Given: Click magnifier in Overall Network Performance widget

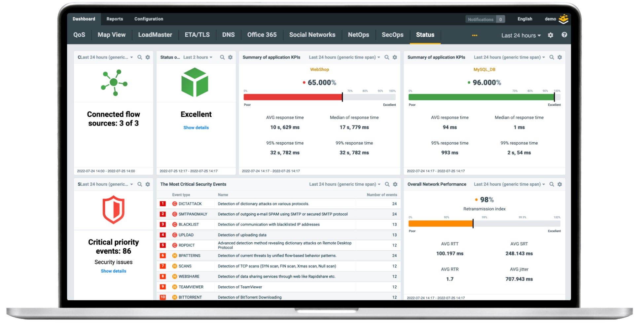Looking at the screenshot, I should click(x=552, y=184).
